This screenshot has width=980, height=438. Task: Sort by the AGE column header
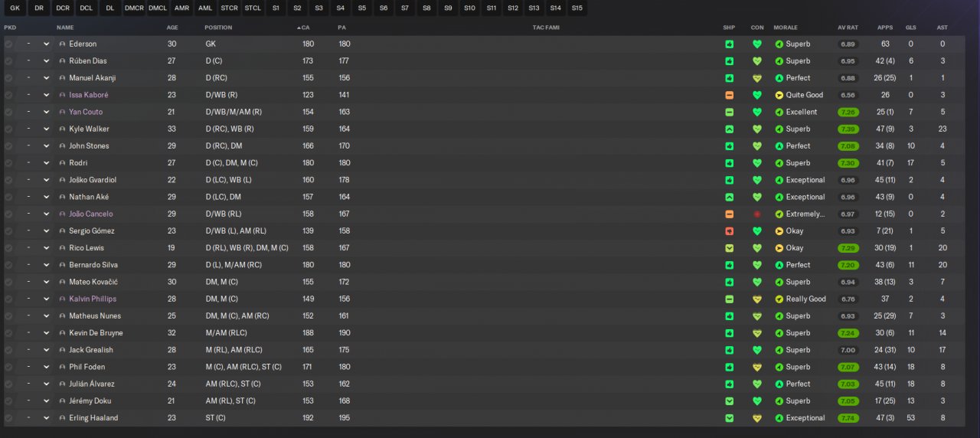click(172, 28)
